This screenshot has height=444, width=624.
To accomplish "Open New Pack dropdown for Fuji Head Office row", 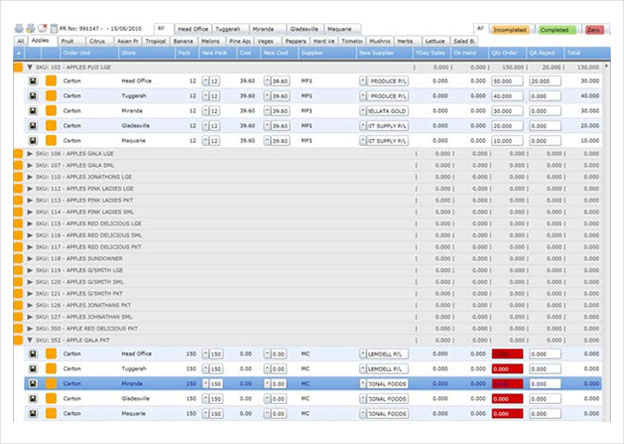I will tap(205, 81).
